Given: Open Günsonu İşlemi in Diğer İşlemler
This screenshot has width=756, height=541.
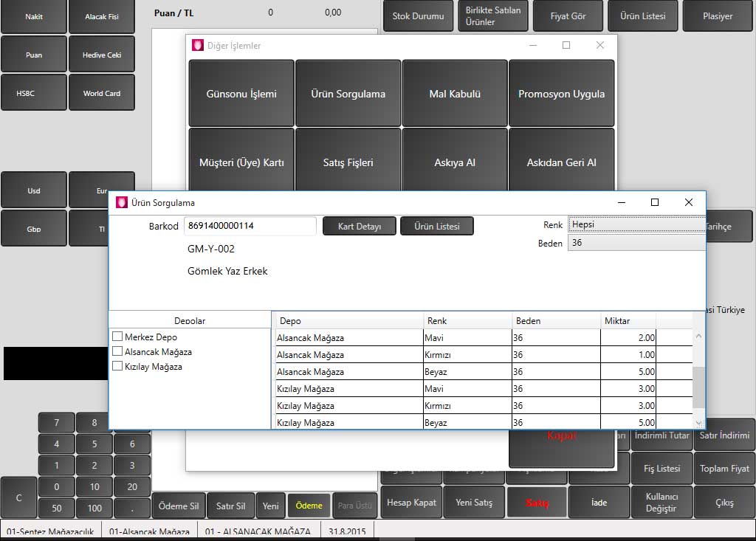Looking at the screenshot, I should pyautogui.click(x=241, y=94).
